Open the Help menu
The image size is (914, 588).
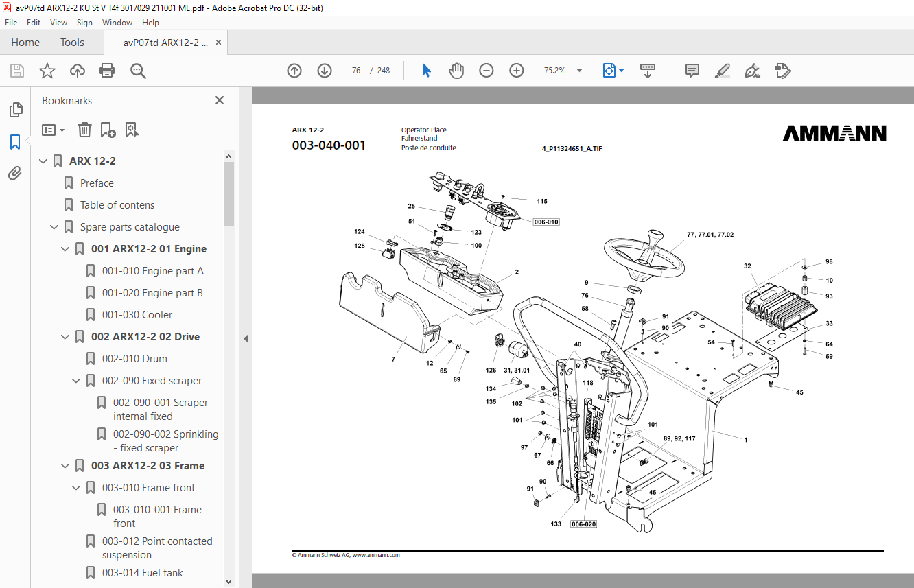(x=150, y=23)
